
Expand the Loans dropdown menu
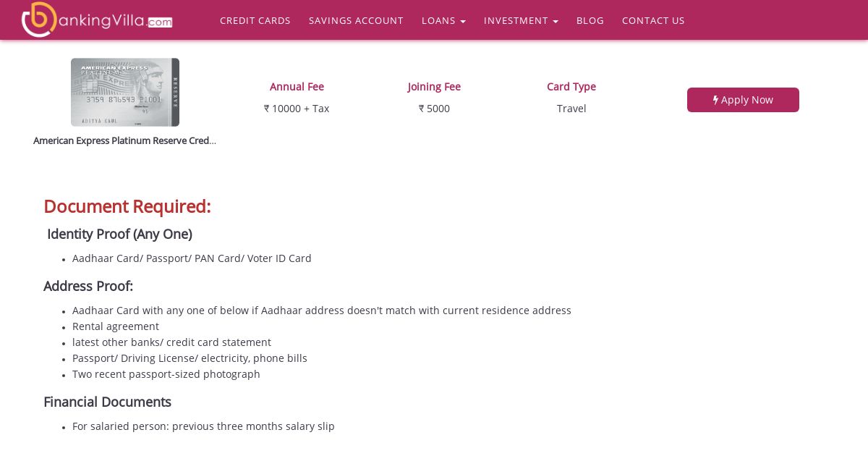[443, 20]
